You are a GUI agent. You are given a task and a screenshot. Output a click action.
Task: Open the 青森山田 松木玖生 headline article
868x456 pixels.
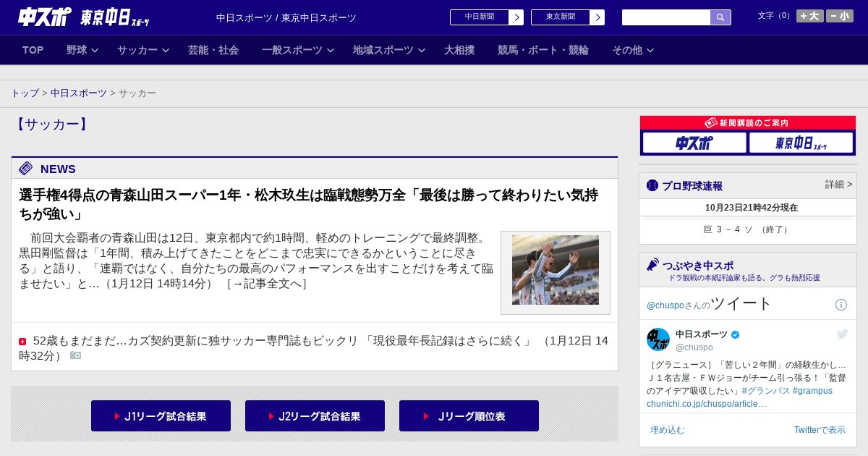pos(309,204)
